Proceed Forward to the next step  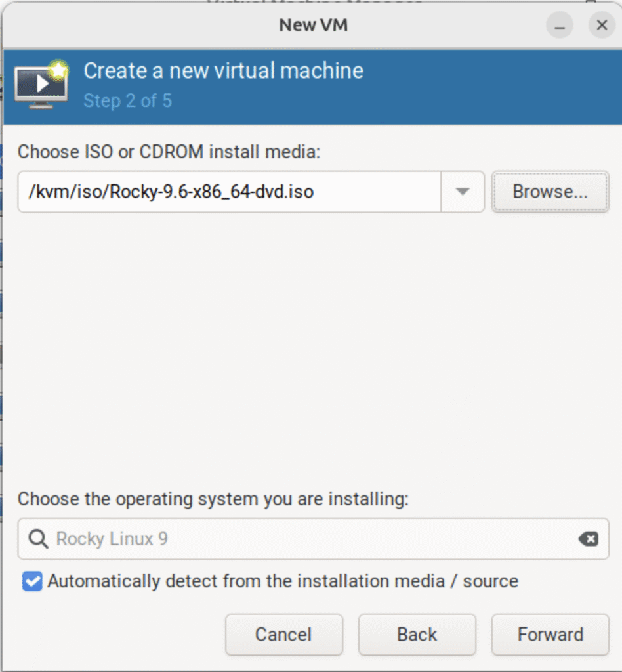point(550,635)
